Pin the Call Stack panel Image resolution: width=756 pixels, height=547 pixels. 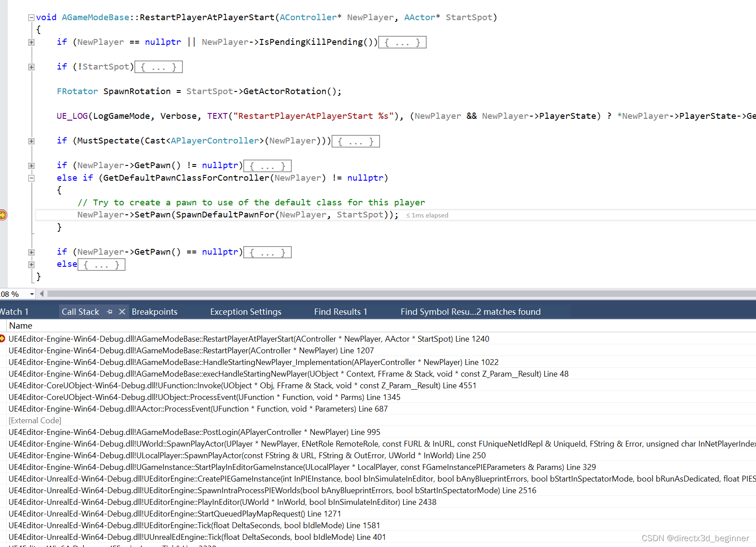[110, 312]
